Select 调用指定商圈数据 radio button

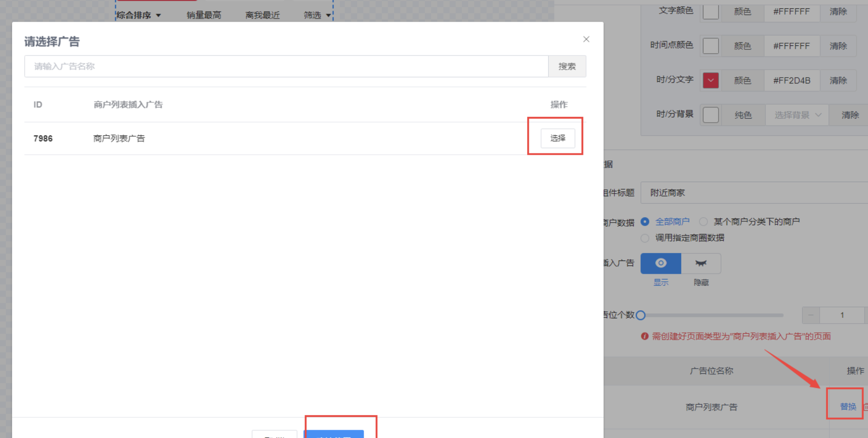[645, 238]
